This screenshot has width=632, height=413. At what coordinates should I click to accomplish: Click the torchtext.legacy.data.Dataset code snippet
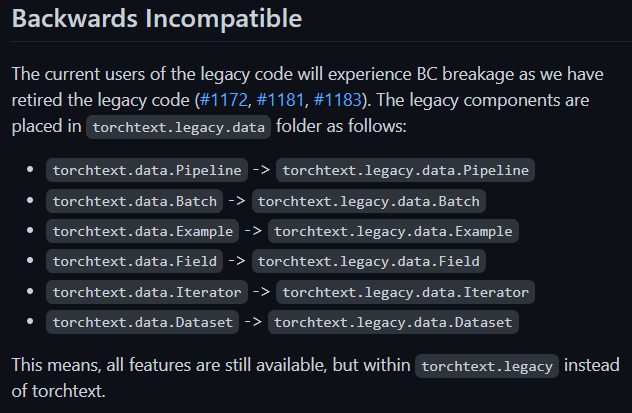(x=392, y=322)
